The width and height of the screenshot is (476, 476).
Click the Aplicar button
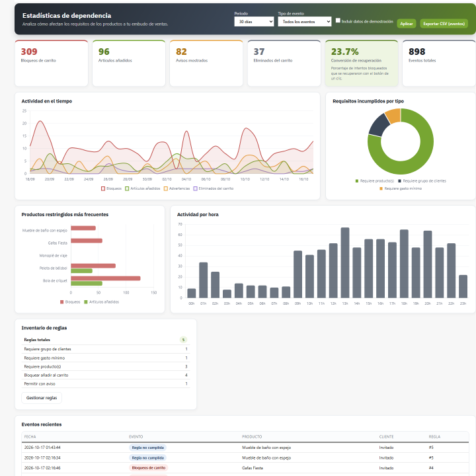[406, 24]
